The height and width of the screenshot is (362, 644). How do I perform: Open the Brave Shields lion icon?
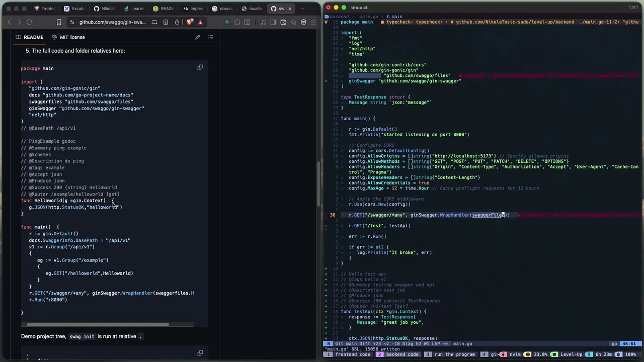[190, 22]
